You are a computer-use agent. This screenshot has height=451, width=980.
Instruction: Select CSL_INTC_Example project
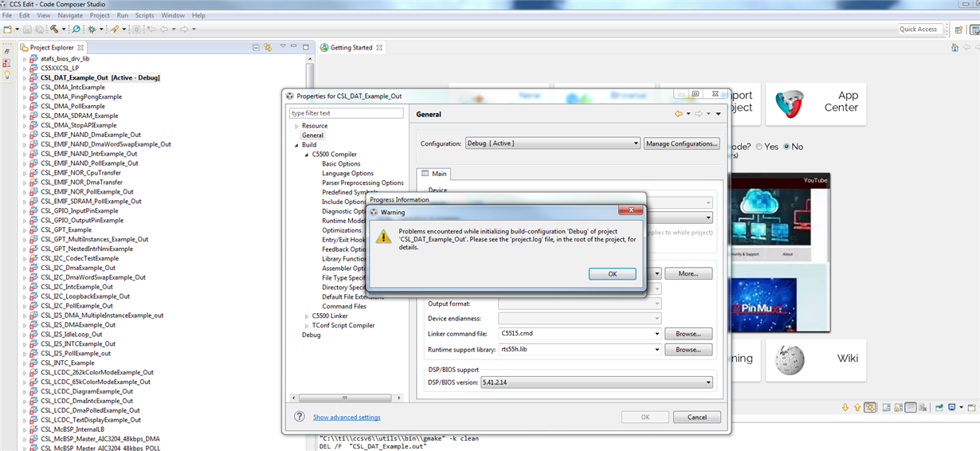point(67,363)
